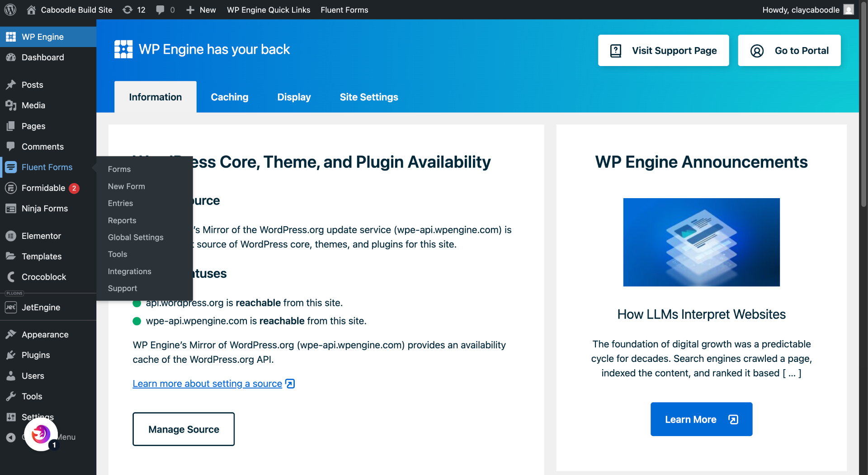
Task: Click the Users person icon
Action: 11,375
